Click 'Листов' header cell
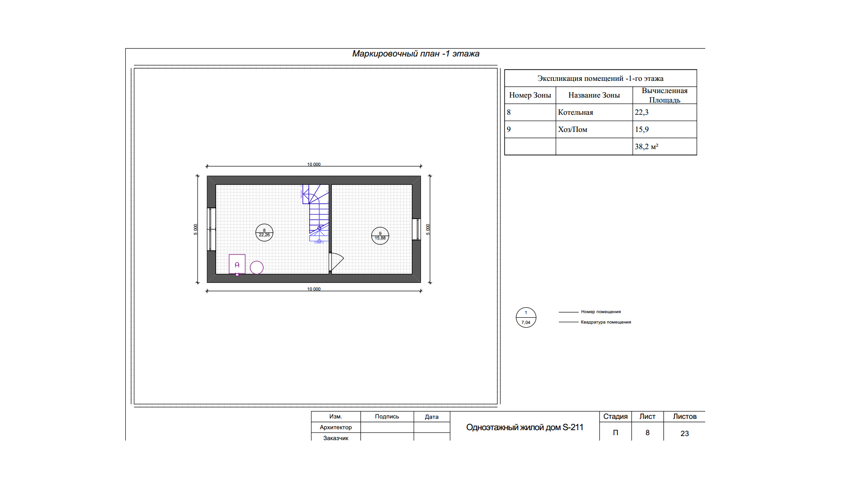Viewport: 868px width, 488px height. [x=684, y=417]
